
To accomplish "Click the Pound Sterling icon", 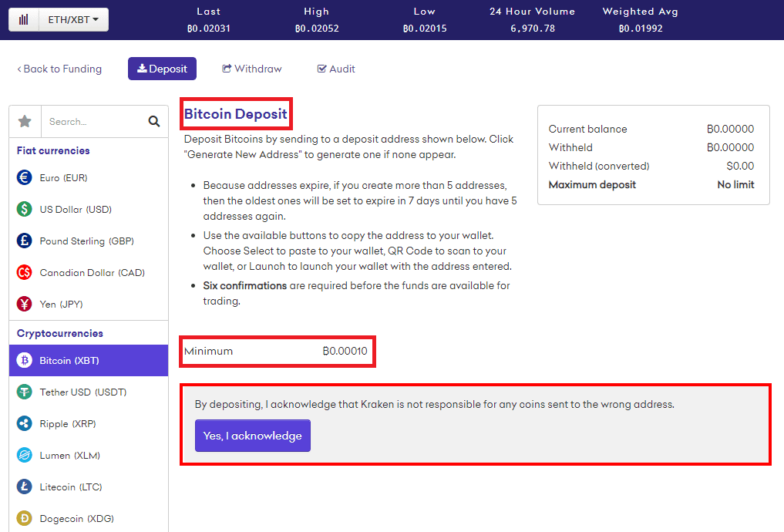I will tap(24, 241).
